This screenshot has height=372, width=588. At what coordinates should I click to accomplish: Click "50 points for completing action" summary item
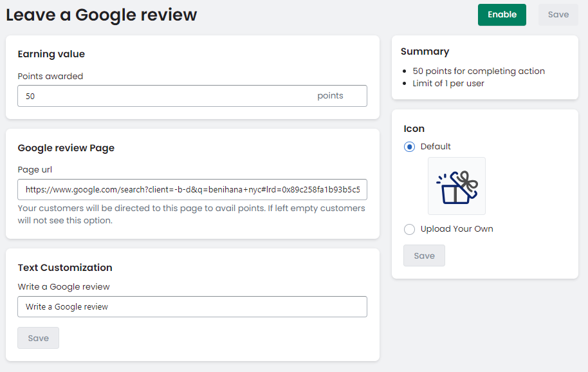pos(479,71)
